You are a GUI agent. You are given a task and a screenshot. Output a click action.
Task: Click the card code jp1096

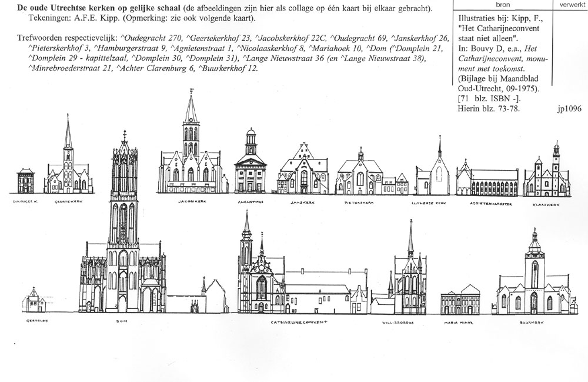[x=567, y=108]
